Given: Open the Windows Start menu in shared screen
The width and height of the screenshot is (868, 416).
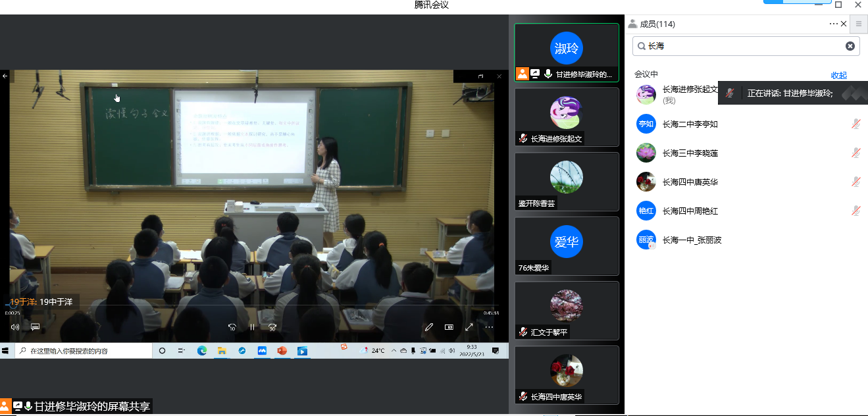Looking at the screenshot, I should 5,351.
